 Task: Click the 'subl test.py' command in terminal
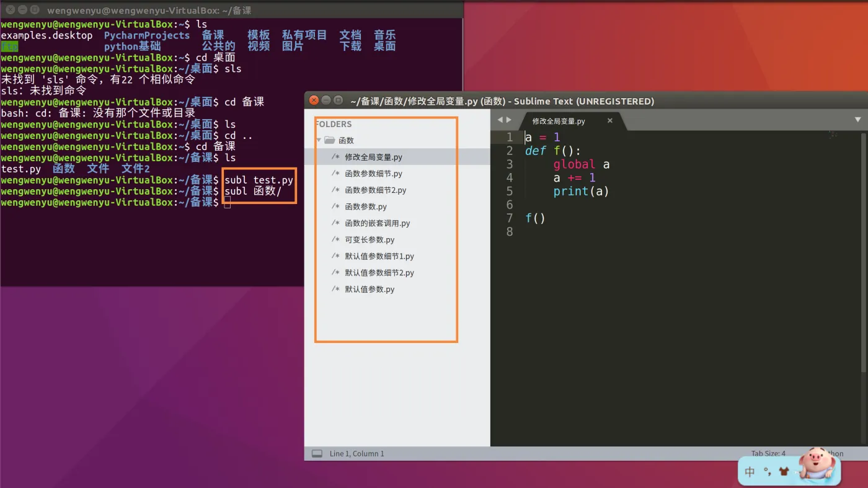[259, 180]
